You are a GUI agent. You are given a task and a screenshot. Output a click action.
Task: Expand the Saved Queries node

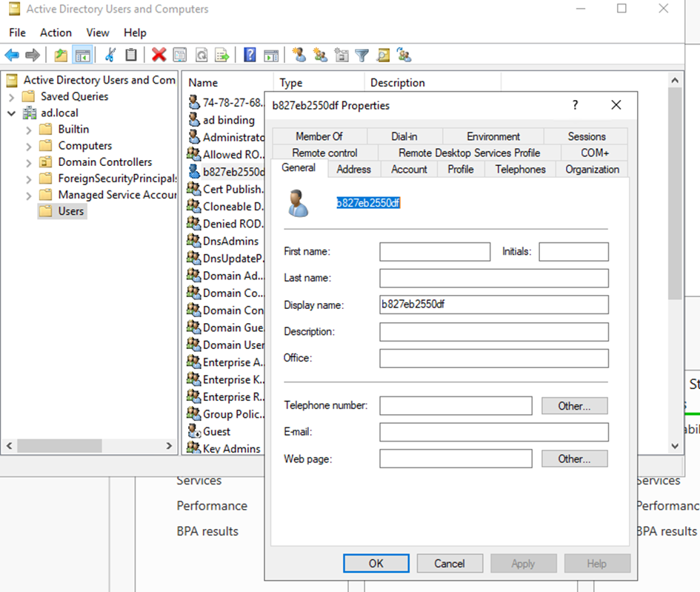[12, 97]
